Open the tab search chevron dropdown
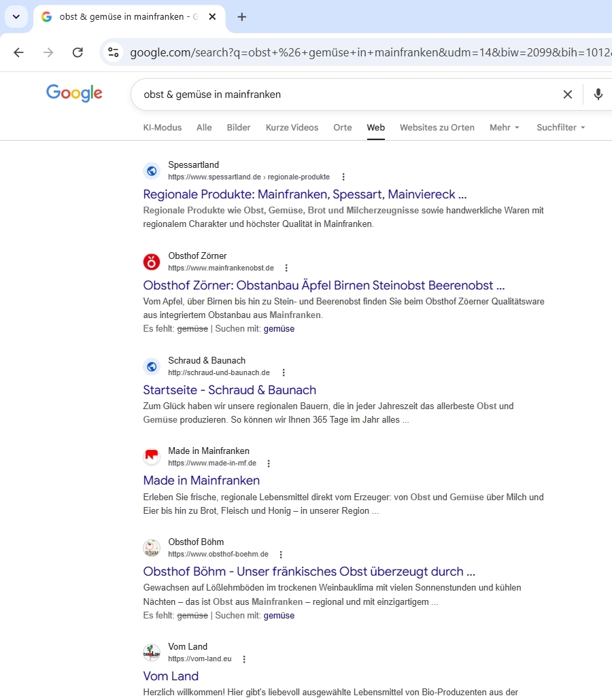Viewport: 612px width, 700px height. [16, 17]
